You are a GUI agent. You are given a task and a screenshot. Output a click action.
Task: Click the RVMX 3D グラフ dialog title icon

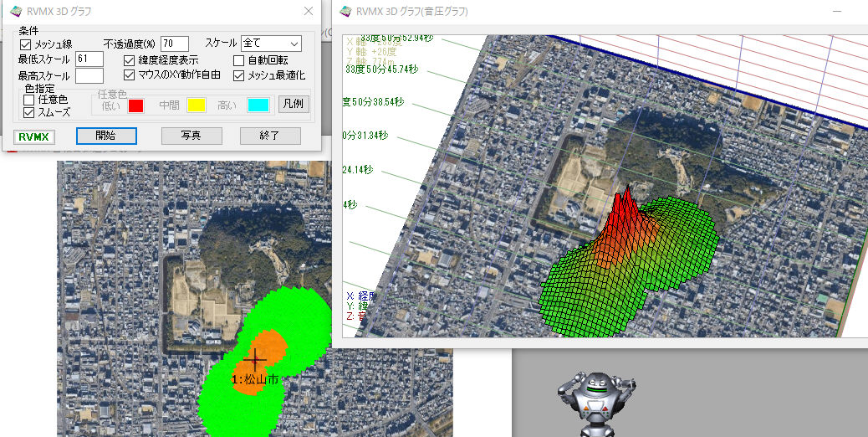(15, 11)
